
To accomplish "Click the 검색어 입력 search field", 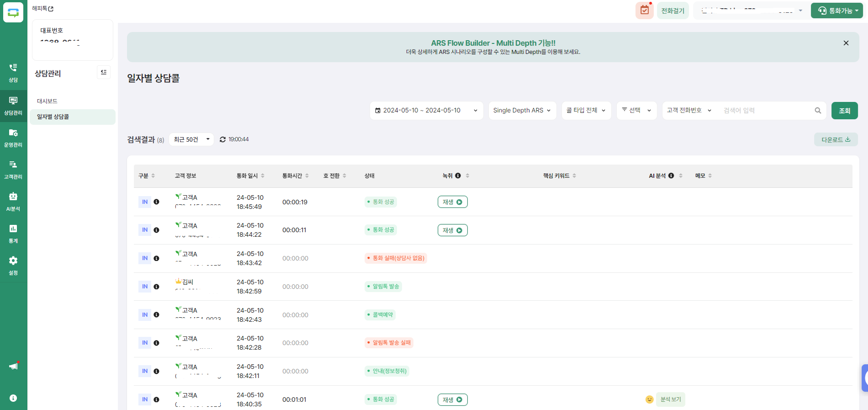I will click(x=765, y=111).
